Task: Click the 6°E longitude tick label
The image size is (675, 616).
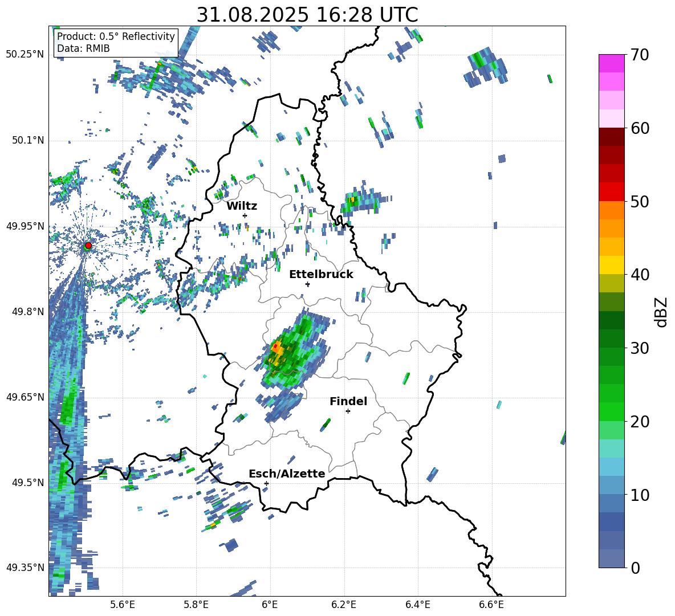Action: [x=270, y=605]
